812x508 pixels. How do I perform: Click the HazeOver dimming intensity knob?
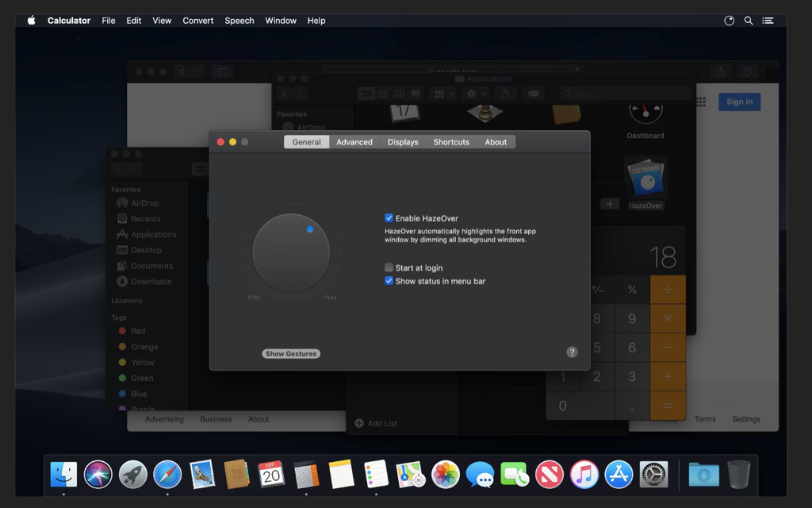point(291,252)
